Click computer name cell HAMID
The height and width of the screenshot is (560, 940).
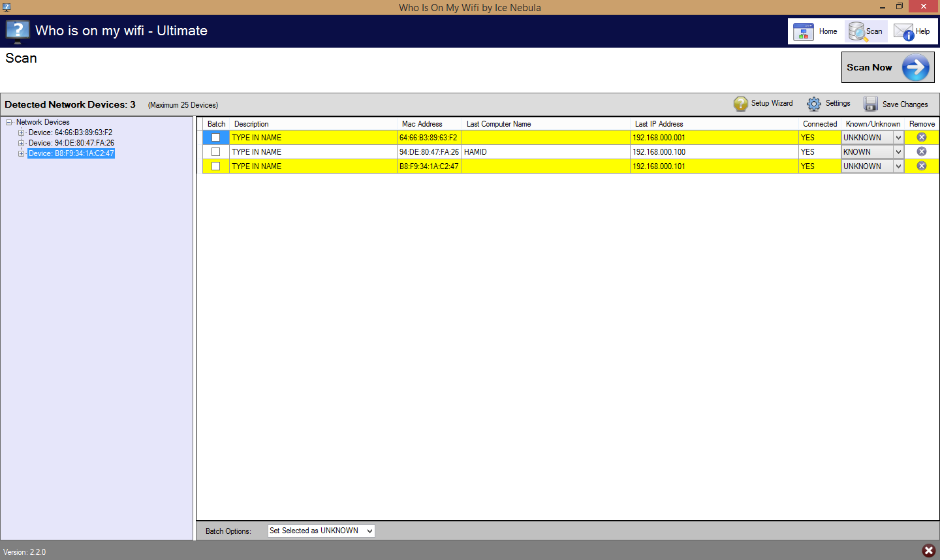tap(546, 152)
